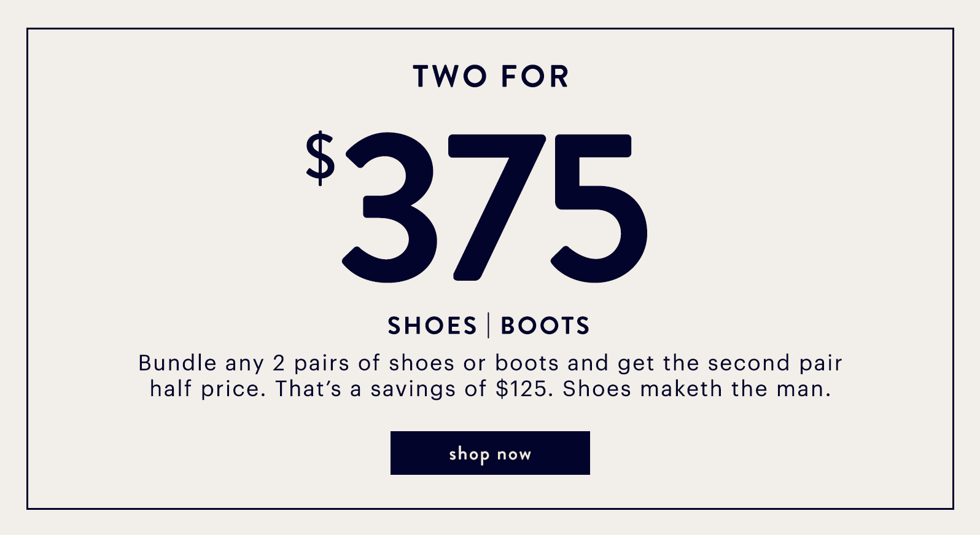
Task: Click the large digit 3 in the price
Action: point(390,208)
